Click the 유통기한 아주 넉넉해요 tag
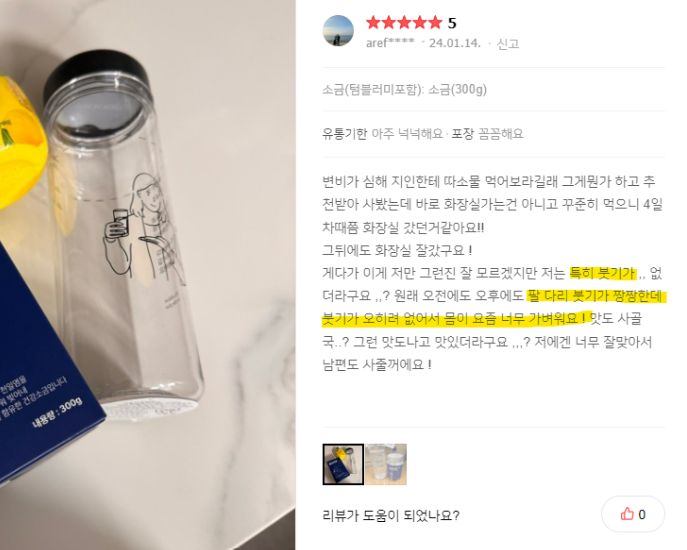This screenshot has width=687, height=550. pos(382,133)
